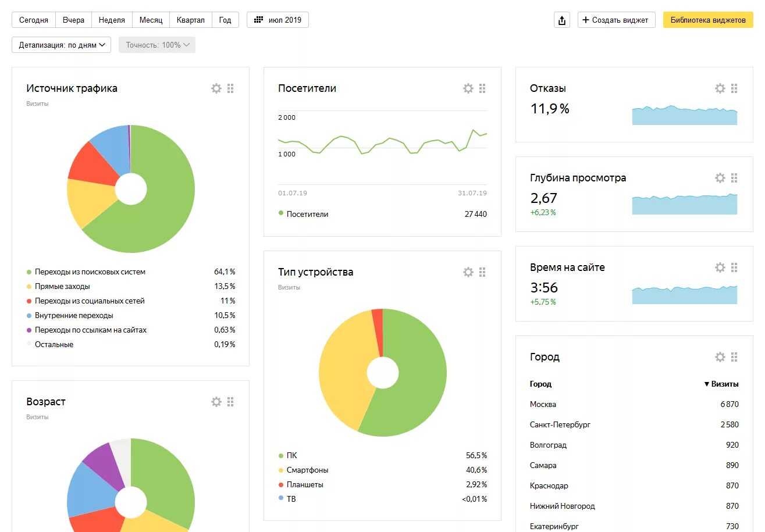
Task: Click the Екатеринбург row in city table
Action: tap(634, 526)
